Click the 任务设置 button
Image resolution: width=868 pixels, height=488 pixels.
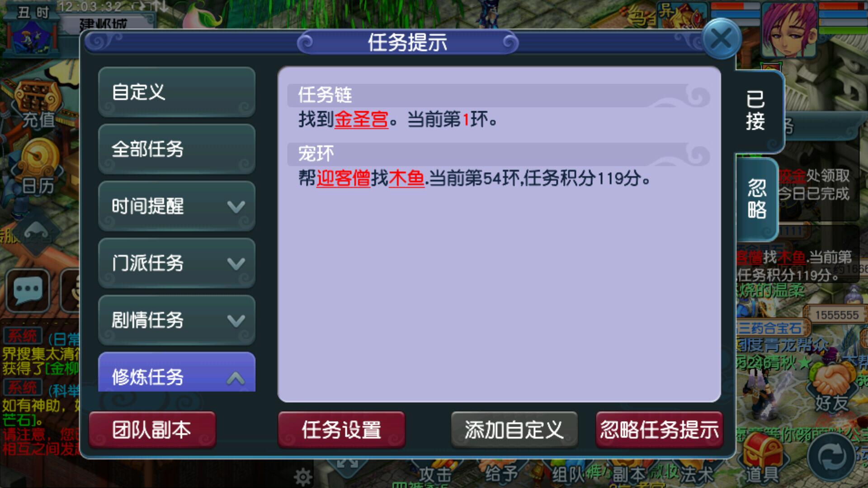(x=341, y=430)
